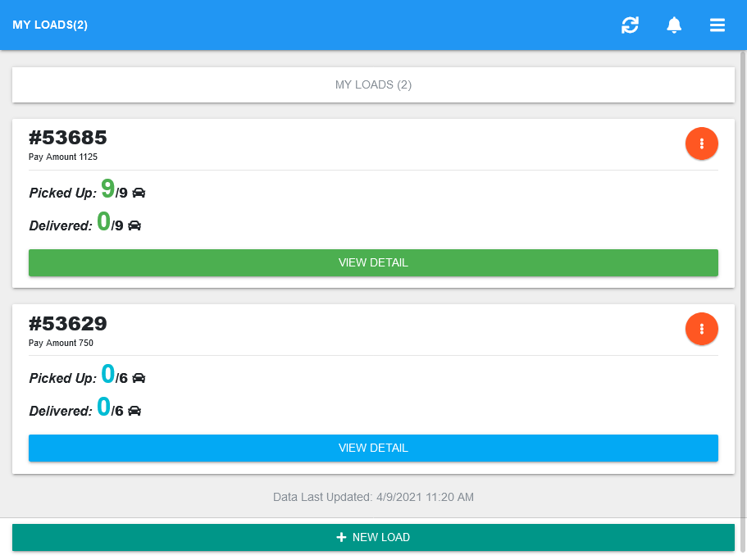View detail of load #53629
Screen dimensions: 747x560
click(x=373, y=448)
